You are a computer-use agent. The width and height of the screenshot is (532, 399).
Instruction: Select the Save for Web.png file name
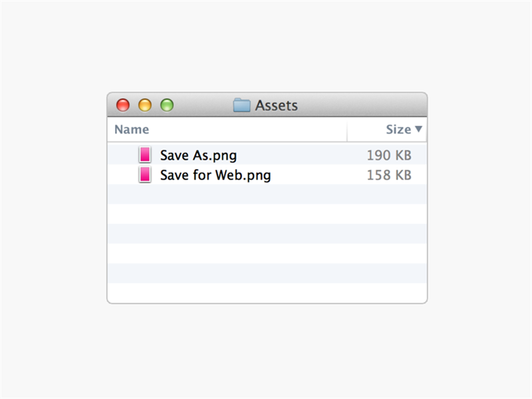(215, 176)
